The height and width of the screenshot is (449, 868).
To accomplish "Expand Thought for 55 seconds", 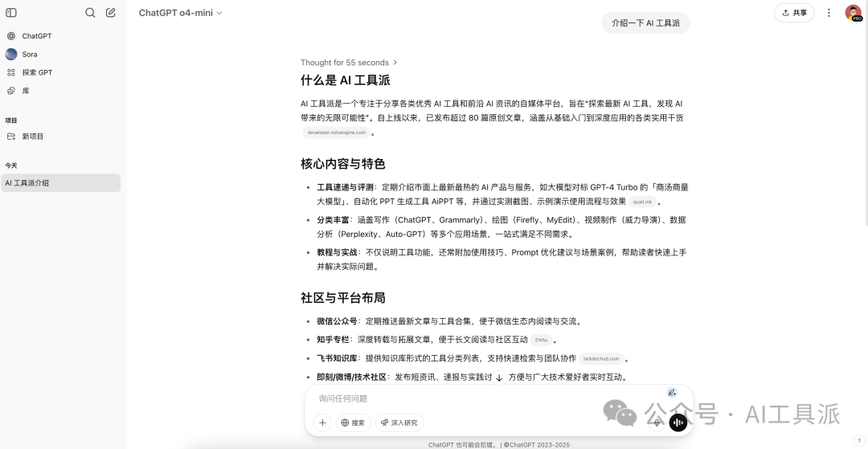I will (349, 63).
